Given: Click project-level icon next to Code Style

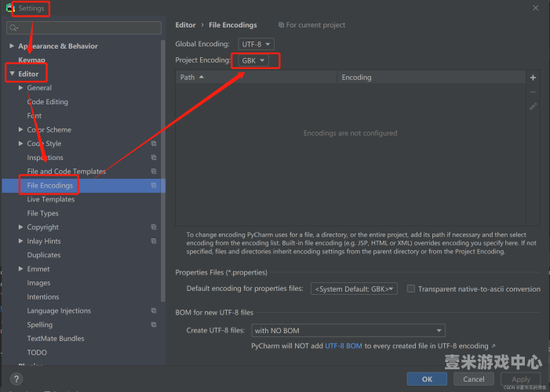Looking at the screenshot, I should point(154,143).
